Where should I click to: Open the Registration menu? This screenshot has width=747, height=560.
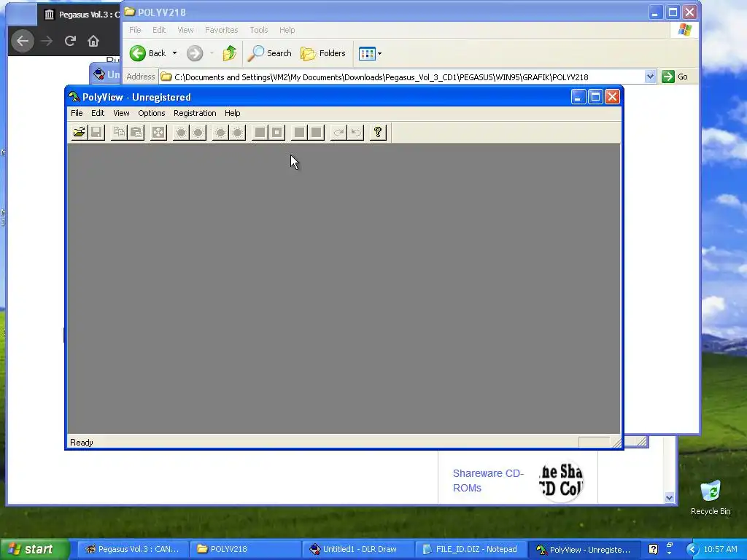click(x=195, y=113)
